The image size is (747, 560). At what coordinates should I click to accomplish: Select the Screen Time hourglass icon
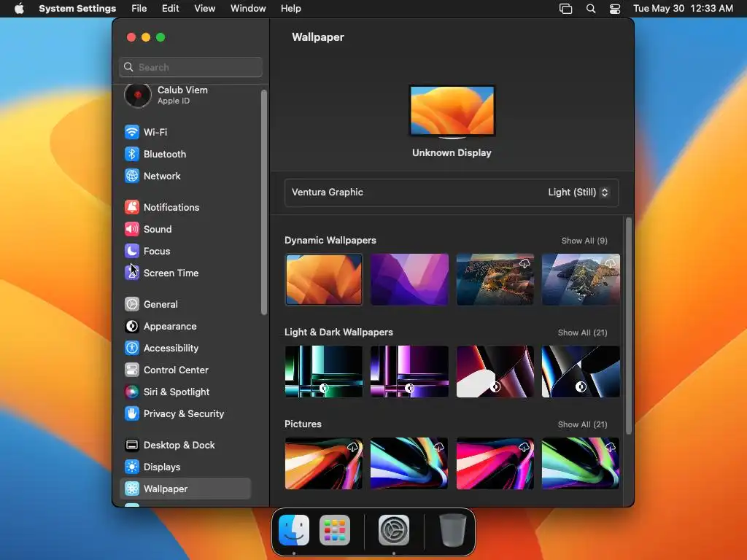[x=132, y=273]
